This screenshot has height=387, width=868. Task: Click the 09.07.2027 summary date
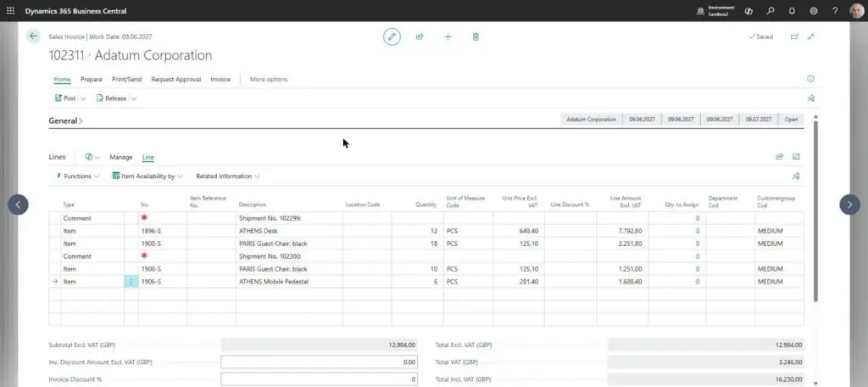759,119
